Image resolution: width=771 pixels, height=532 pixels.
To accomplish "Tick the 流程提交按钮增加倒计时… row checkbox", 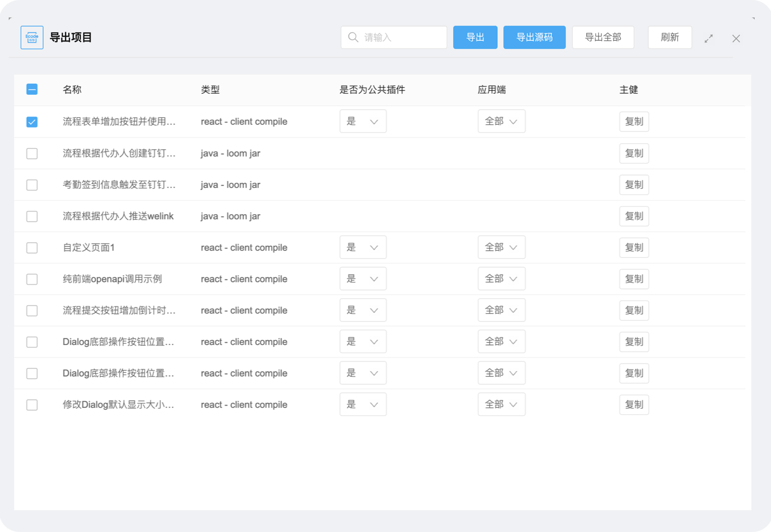I will (x=32, y=311).
